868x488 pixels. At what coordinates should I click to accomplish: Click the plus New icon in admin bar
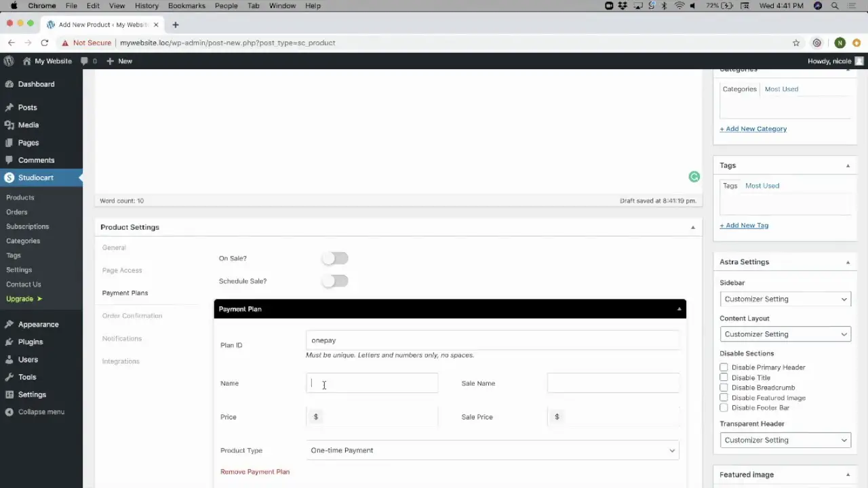click(110, 61)
